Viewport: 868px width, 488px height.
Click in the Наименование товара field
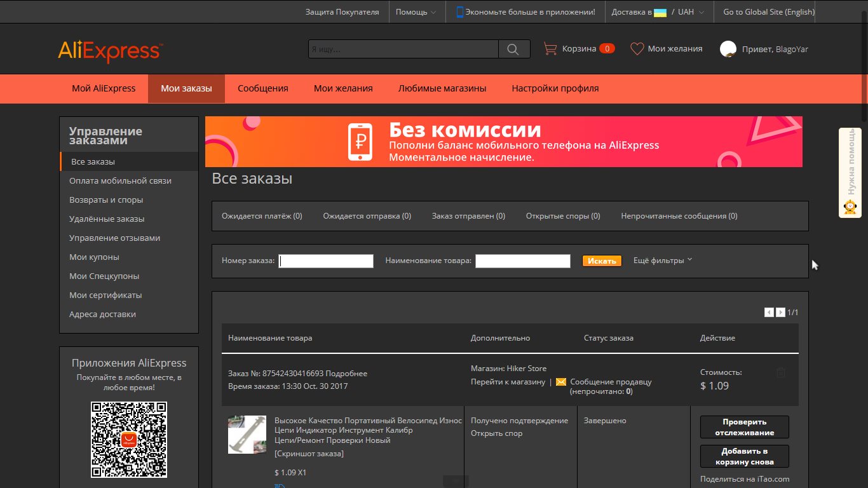522,261
